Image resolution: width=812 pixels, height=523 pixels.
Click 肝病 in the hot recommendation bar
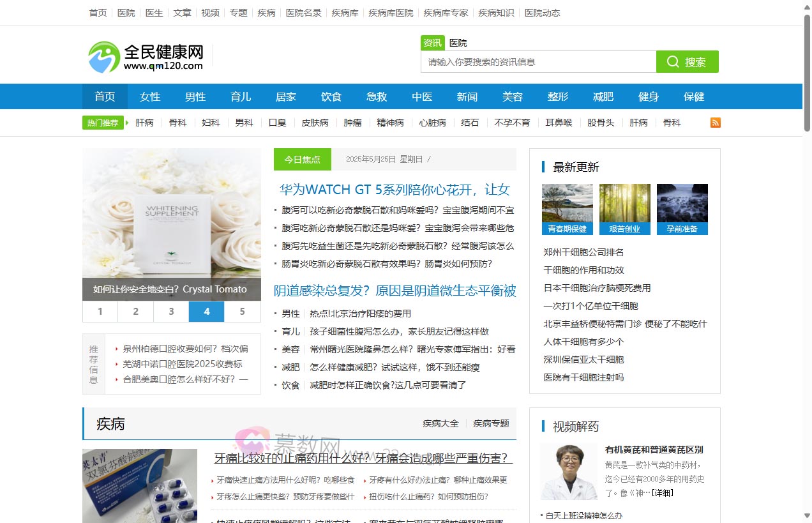tap(144, 123)
